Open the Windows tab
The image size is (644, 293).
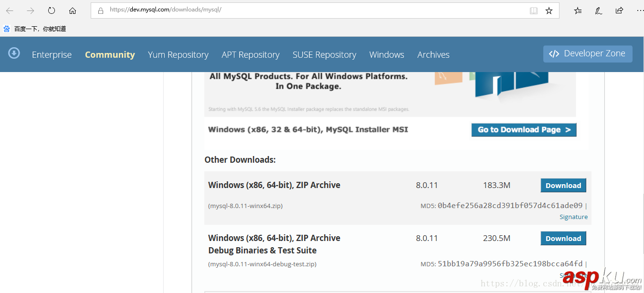[x=387, y=55]
